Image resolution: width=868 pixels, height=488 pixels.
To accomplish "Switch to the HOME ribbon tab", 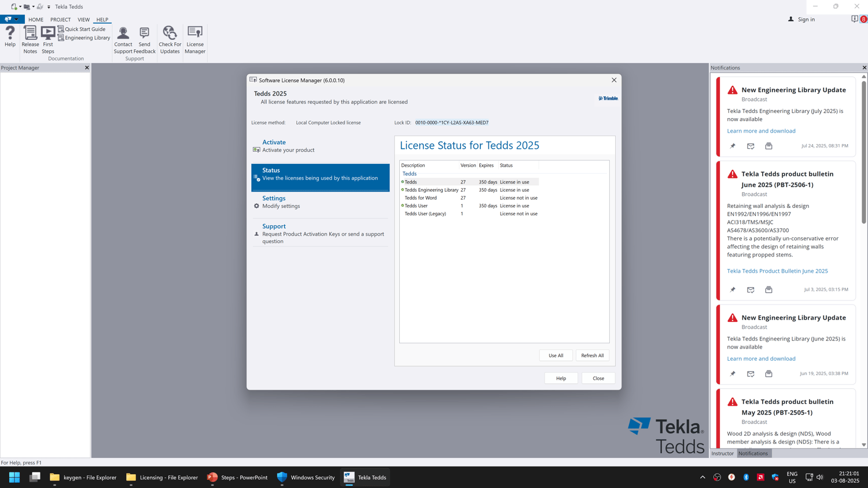I will [36, 20].
